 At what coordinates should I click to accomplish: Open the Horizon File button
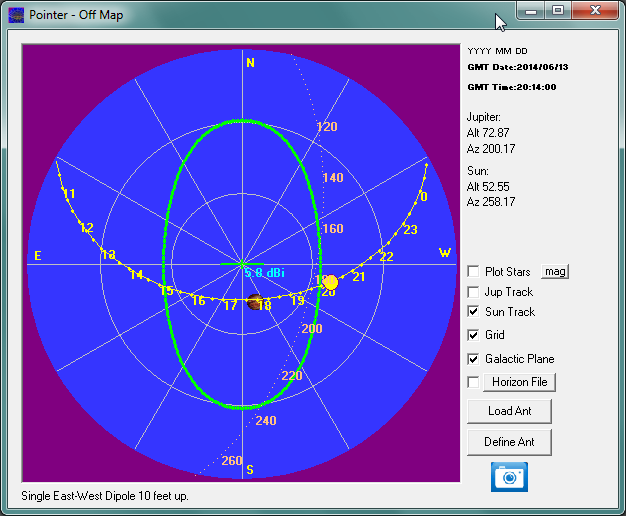click(519, 382)
